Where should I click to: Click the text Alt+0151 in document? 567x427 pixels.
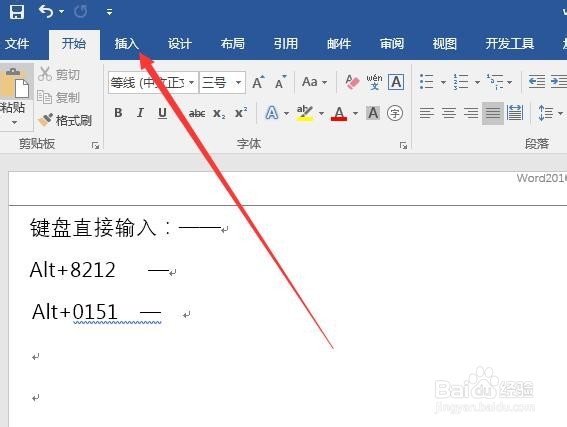(x=75, y=312)
